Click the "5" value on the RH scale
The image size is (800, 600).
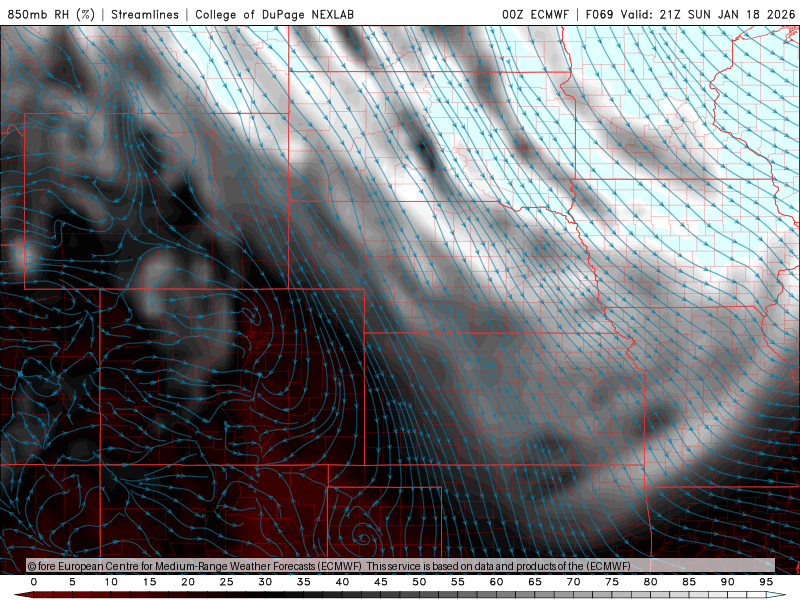coord(72,582)
